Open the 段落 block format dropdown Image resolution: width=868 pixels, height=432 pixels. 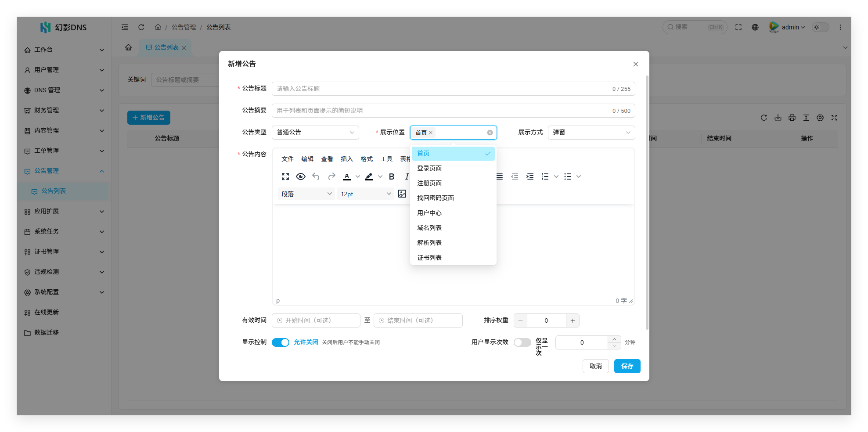click(x=306, y=194)
